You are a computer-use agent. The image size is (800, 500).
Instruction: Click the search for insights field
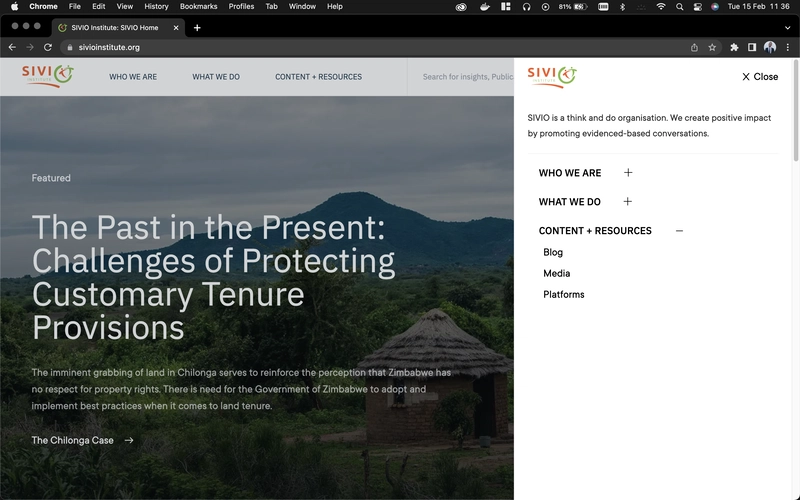pyautogui.click(x=467, y=77)
